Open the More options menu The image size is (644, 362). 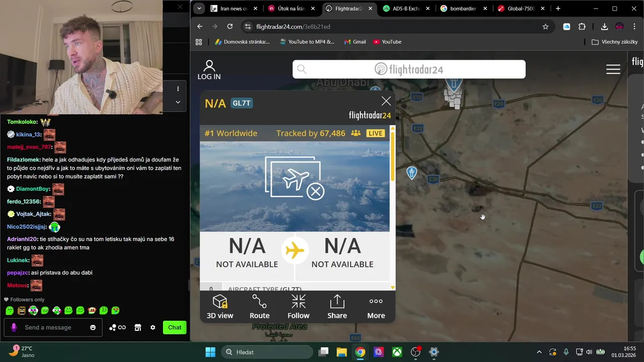point(376,307)
